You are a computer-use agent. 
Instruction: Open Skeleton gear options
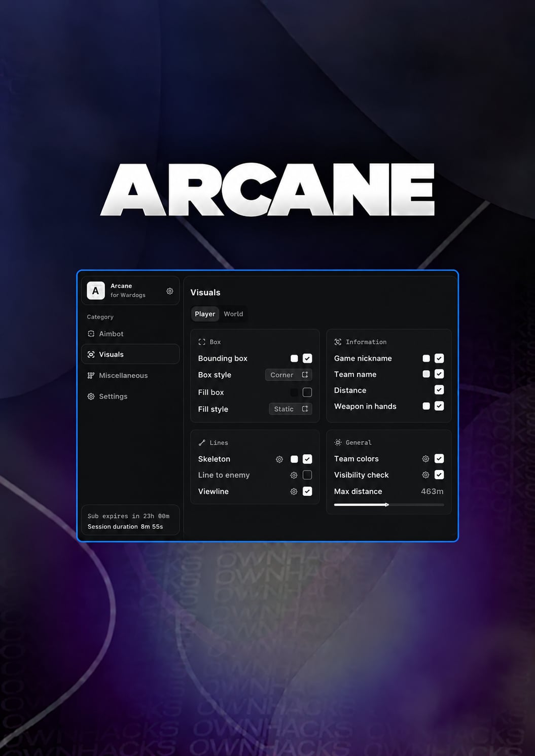point(279,459)
